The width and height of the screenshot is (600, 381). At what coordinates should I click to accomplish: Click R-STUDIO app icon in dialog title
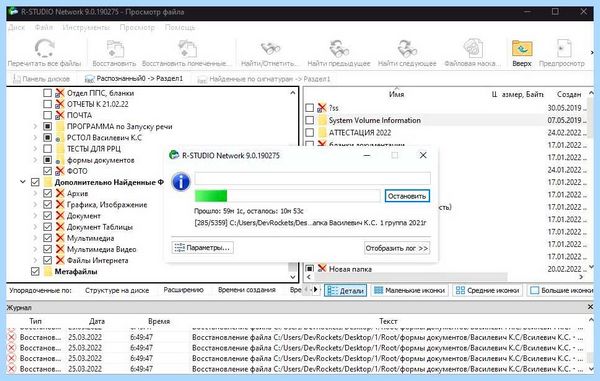(174, 155)
